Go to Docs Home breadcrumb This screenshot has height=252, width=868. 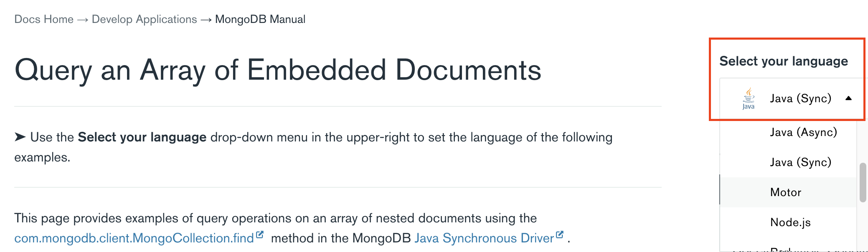(44, 20)
